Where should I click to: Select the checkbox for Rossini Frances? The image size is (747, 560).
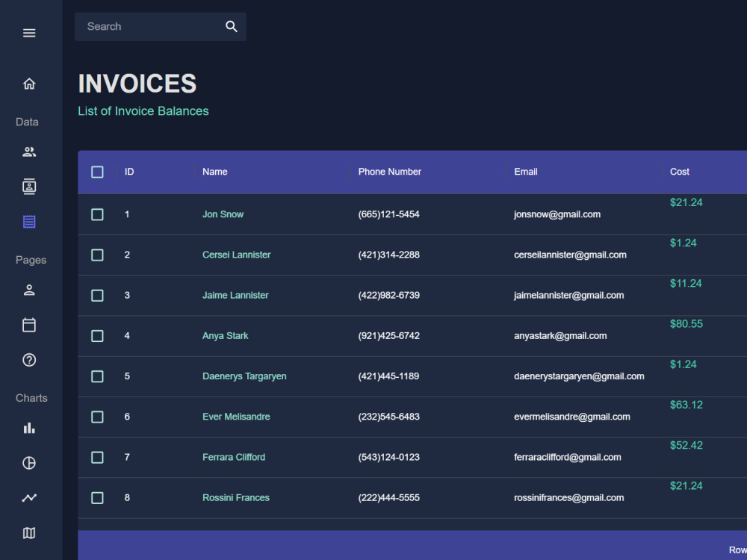point(97,497)
